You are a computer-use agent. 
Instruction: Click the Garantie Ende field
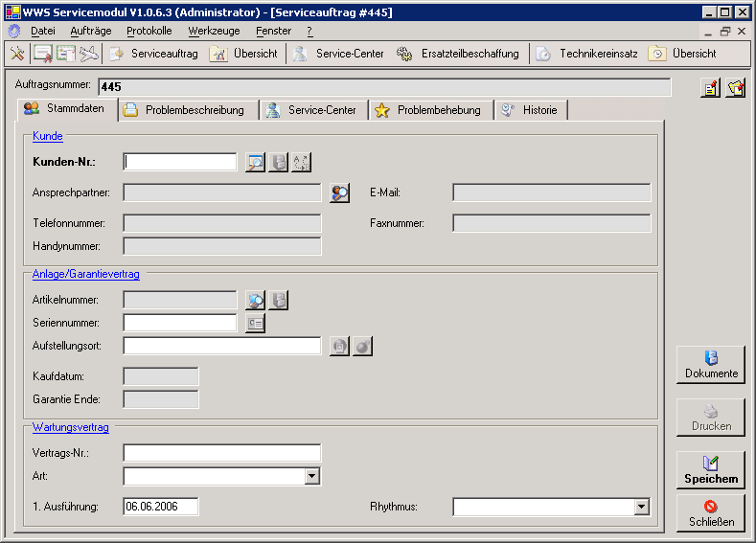coord(161,400)
